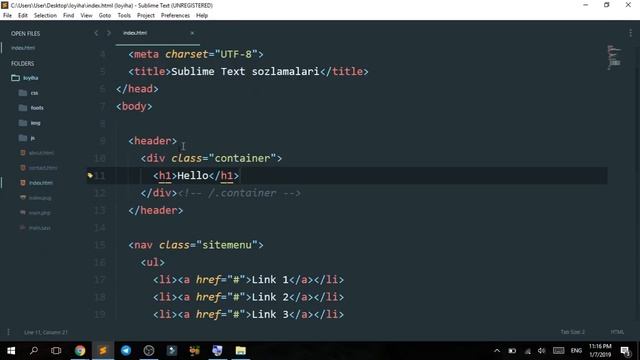Viewport: 640px width, 360px height.
Task: Select index.html under Open Files
Action: pyautogui.click(x=23, y=48)
